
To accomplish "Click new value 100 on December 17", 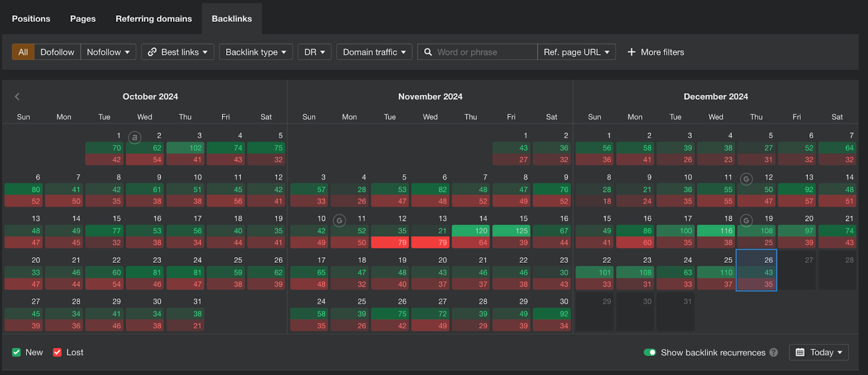I will [675, 231].
